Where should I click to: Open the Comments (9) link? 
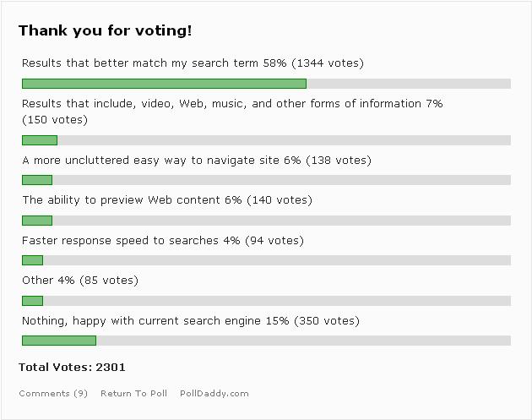53,394
